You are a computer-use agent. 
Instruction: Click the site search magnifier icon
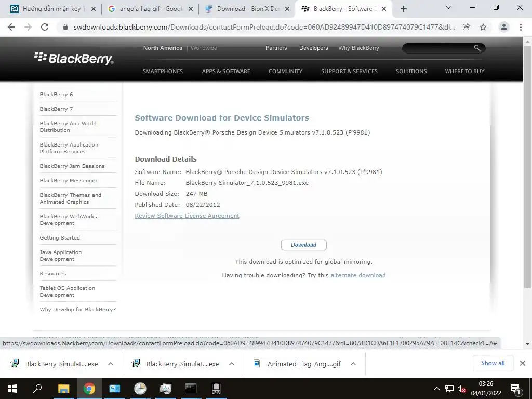(477, 48)
